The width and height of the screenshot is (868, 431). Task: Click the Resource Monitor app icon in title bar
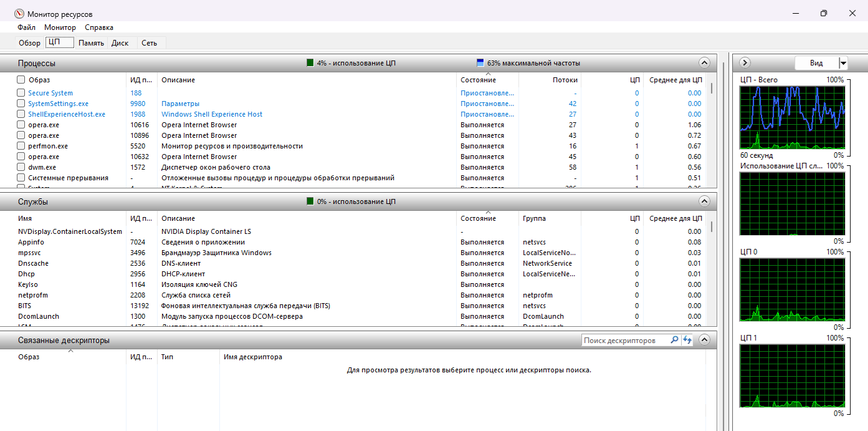click(20, 14)
